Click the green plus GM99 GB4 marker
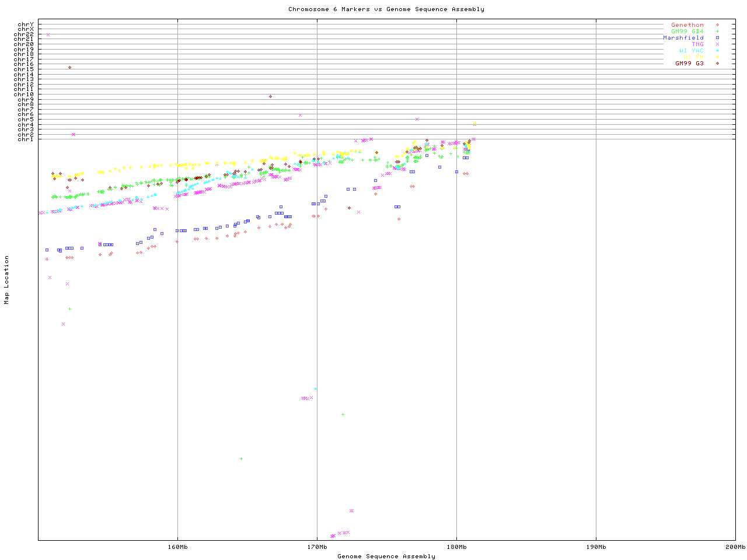This screenshot has height=560, width=747. (x=717, y=32)
